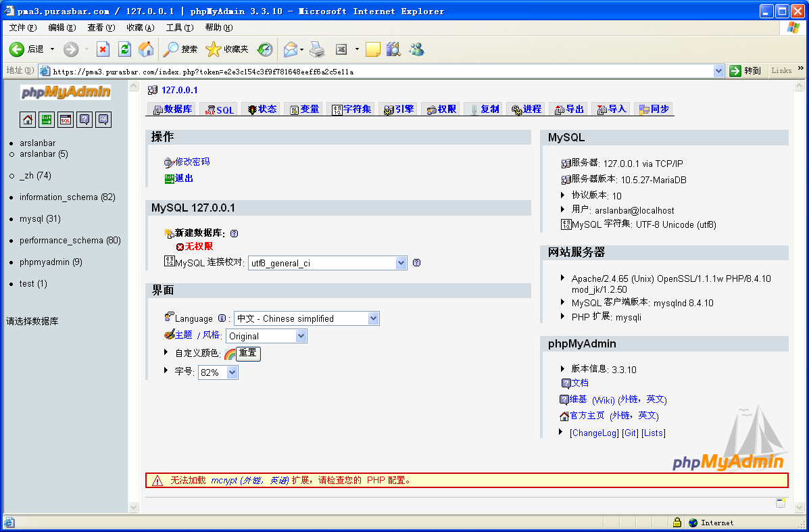Click the 127.0.0.1 server breadcrumb link

coord(180,91)
